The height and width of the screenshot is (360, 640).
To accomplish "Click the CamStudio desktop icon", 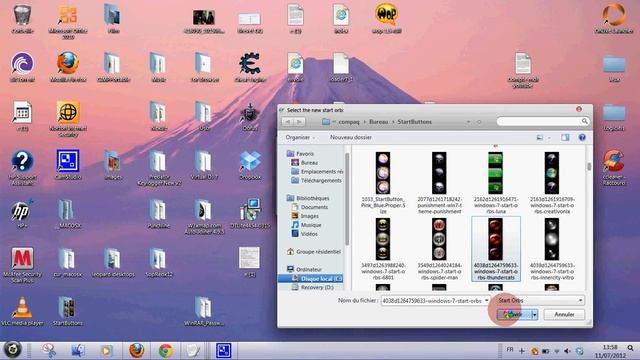I will pyautogui.click(x=68, y=165).
